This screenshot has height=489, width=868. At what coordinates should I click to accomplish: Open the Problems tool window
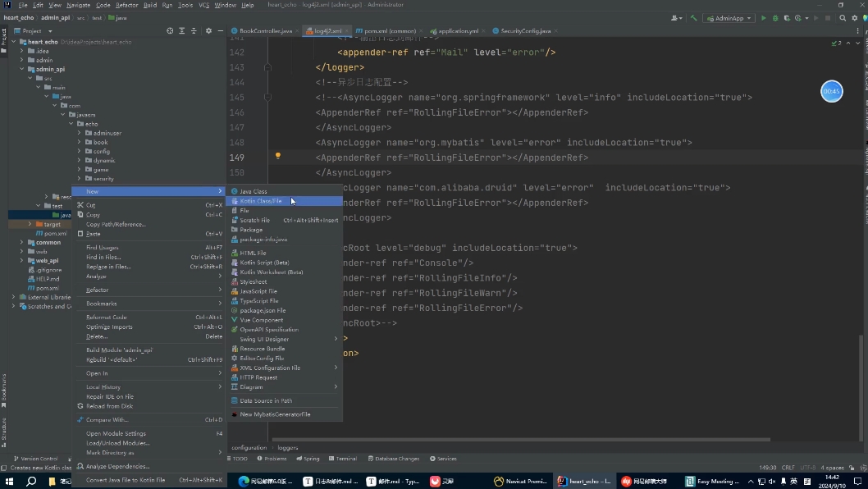(272, 459)
